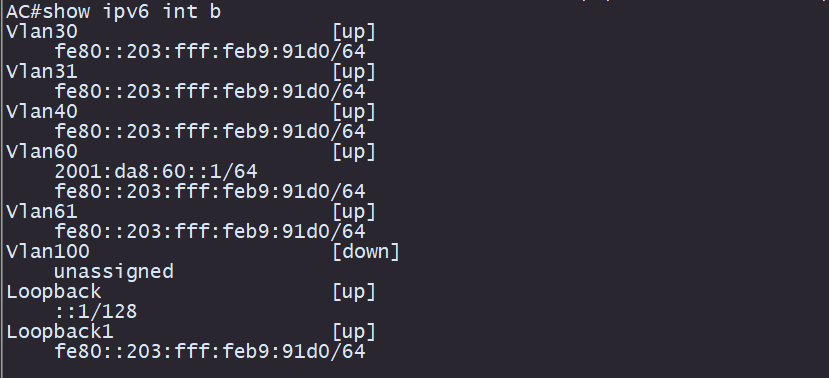Image resolution: width=829 pixels, height=378 pixels.
Task: Click the [up] status beside Loopback1
Action: pos(354,331)
